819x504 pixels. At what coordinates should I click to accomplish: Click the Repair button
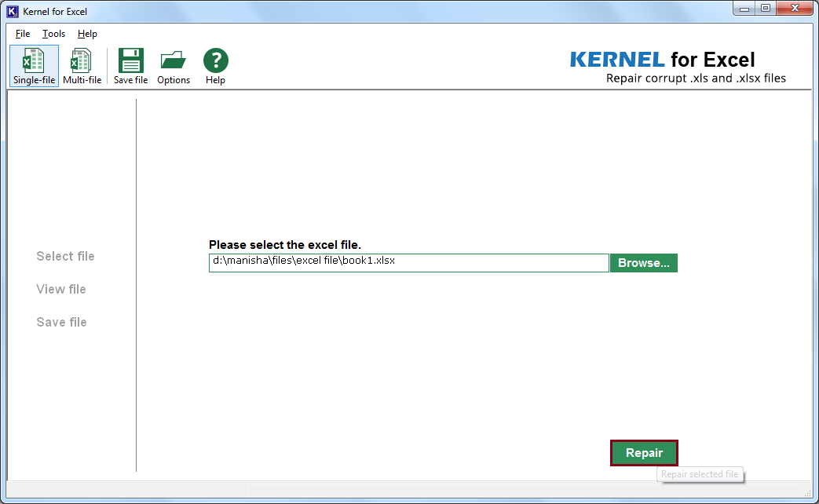point(644,453)
